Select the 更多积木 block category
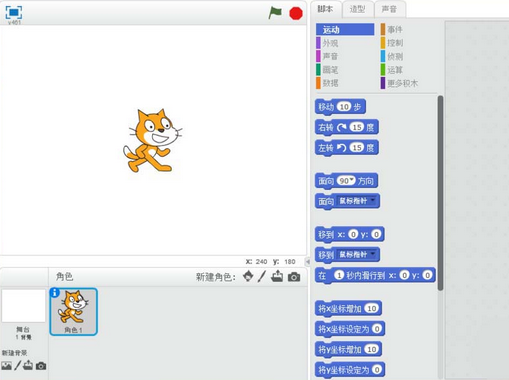509x380 pixels. click(x=399, y=83)
